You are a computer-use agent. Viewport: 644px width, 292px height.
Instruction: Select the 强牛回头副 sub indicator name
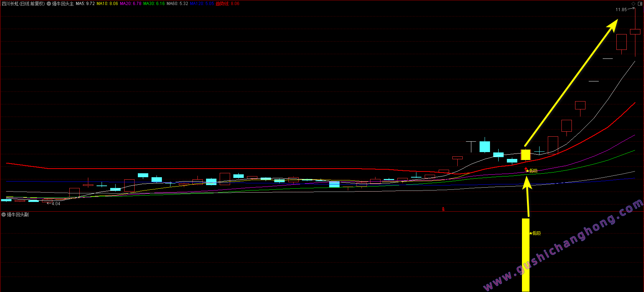18,215
